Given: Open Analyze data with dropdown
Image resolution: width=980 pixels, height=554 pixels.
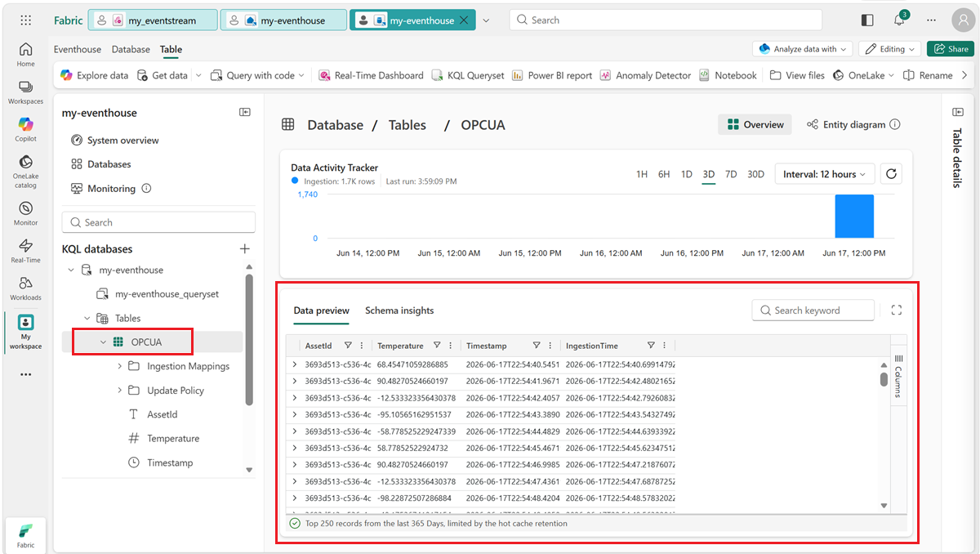Looking at the screenshot, I should pos(804,49).
